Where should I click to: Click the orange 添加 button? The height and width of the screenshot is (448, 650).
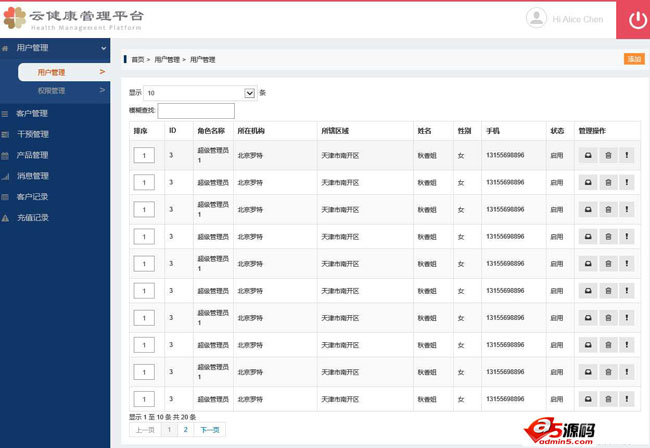coord(634,60)
